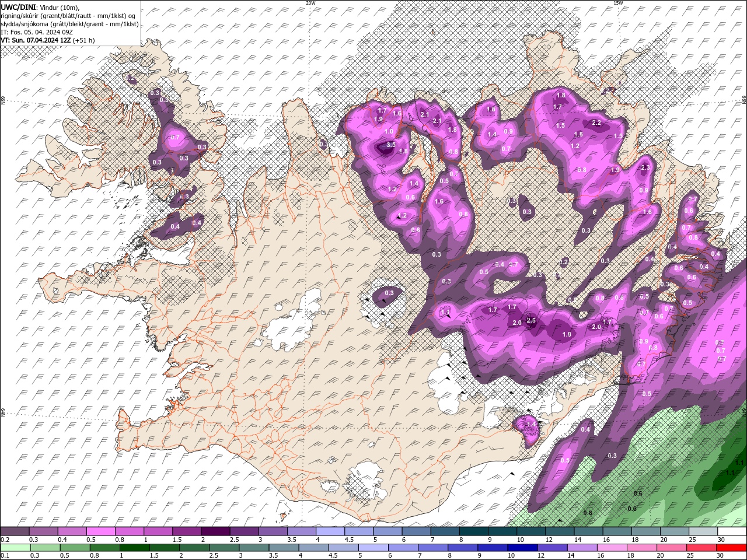Click the crimson 25 swatch in lower legend
This screenshot has height=560, width=747.
702,548
